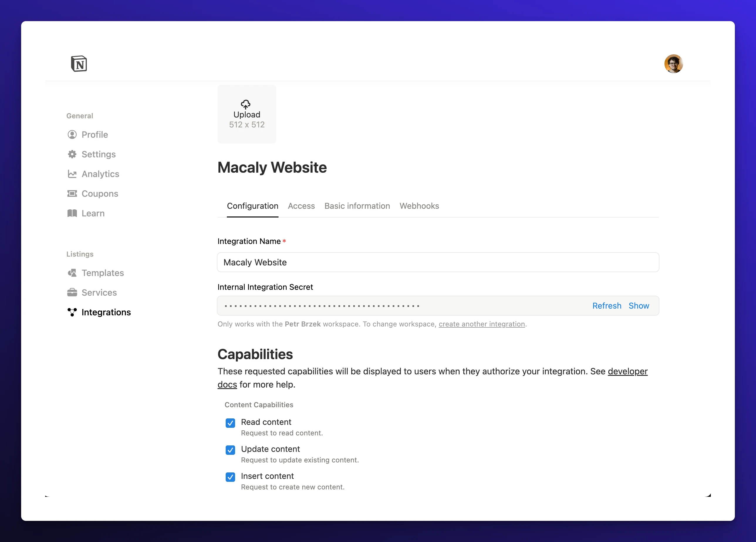Screen dimensions: 756x542
Task: Show the Internal Integration Secret
Action: [639, 306]
